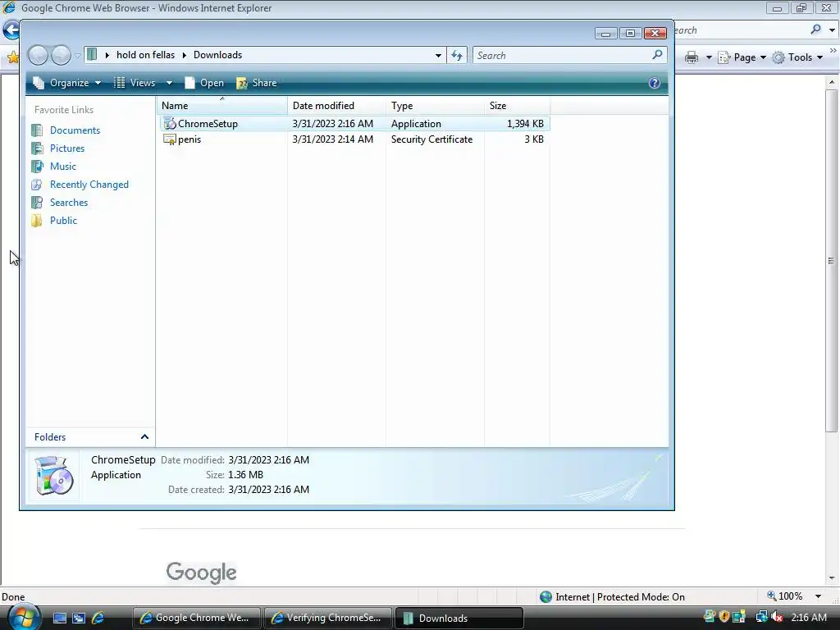The image size is (840, 630).
Task: Sort by Size column header
Action: click(517, 106)
